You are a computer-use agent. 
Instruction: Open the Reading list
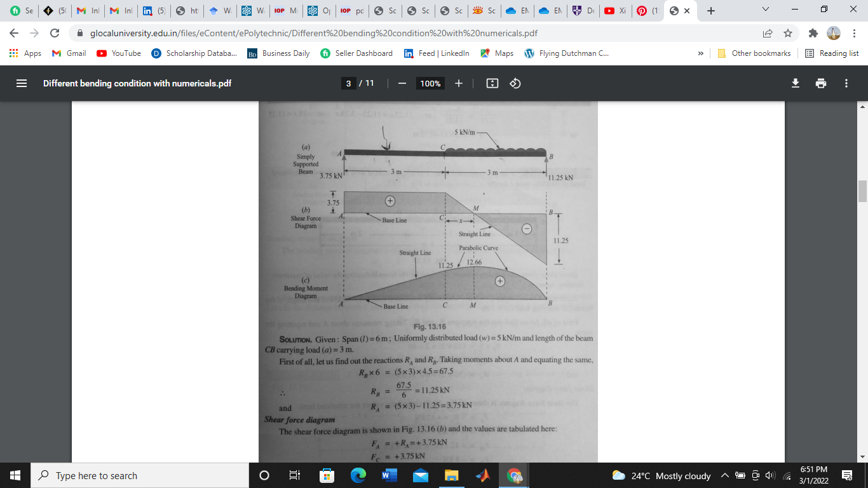832,53
